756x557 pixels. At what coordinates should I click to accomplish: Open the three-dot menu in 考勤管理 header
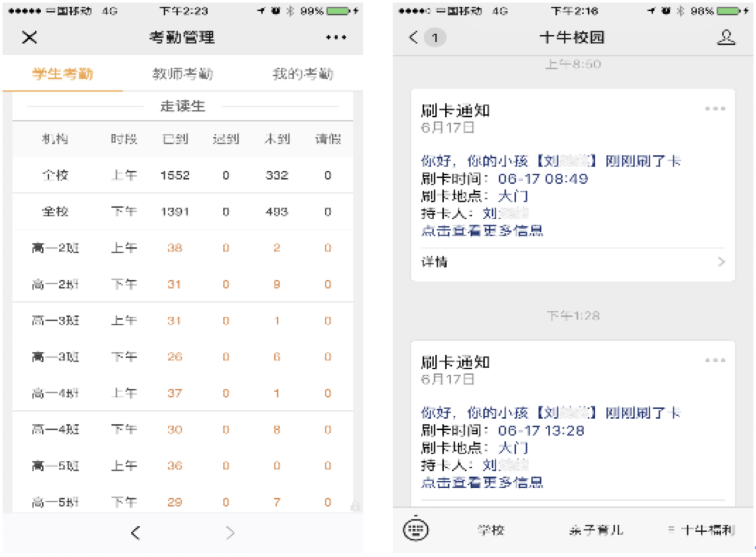(x=336, y=37)
